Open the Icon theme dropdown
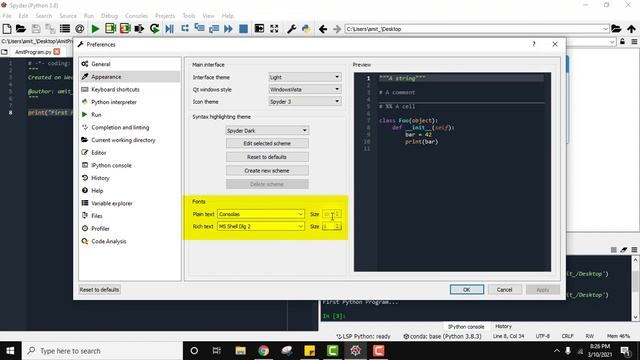640x360 pixels. (305, 101)
